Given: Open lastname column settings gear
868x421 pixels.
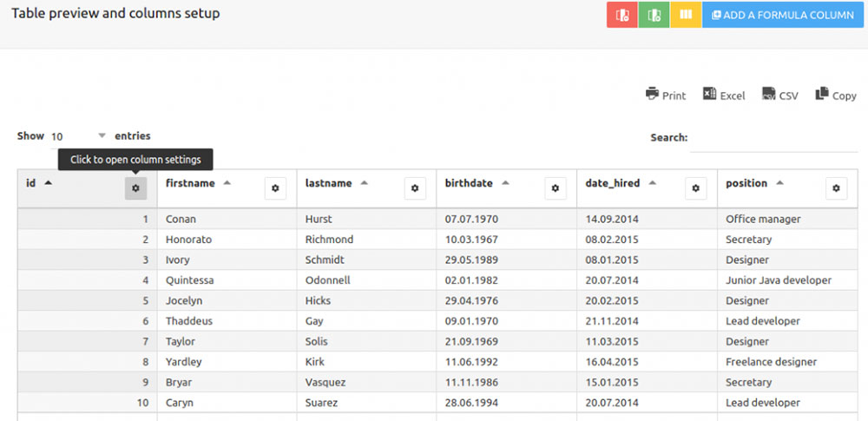Looking at the screenshot, I should coord(415,188).
